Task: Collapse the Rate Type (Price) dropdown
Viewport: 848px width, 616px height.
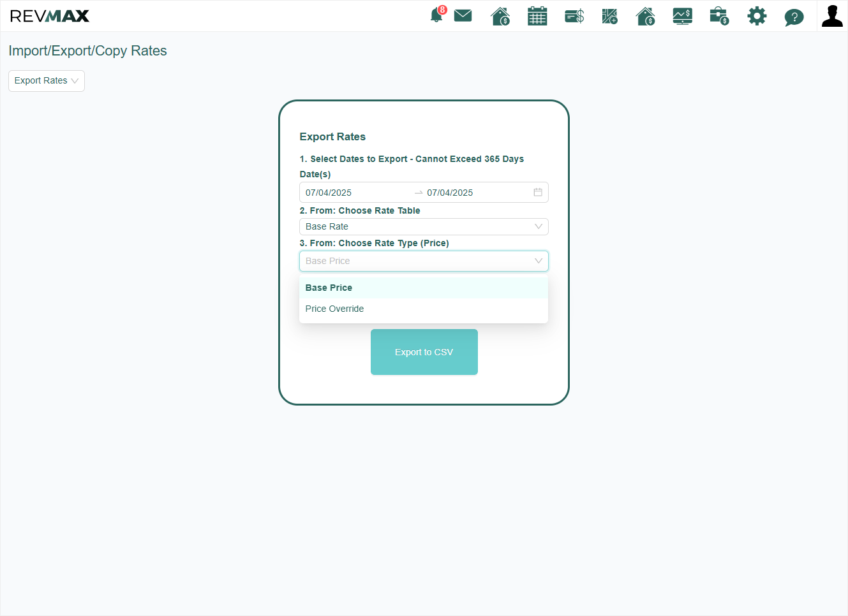Action: tap(424, 261)
